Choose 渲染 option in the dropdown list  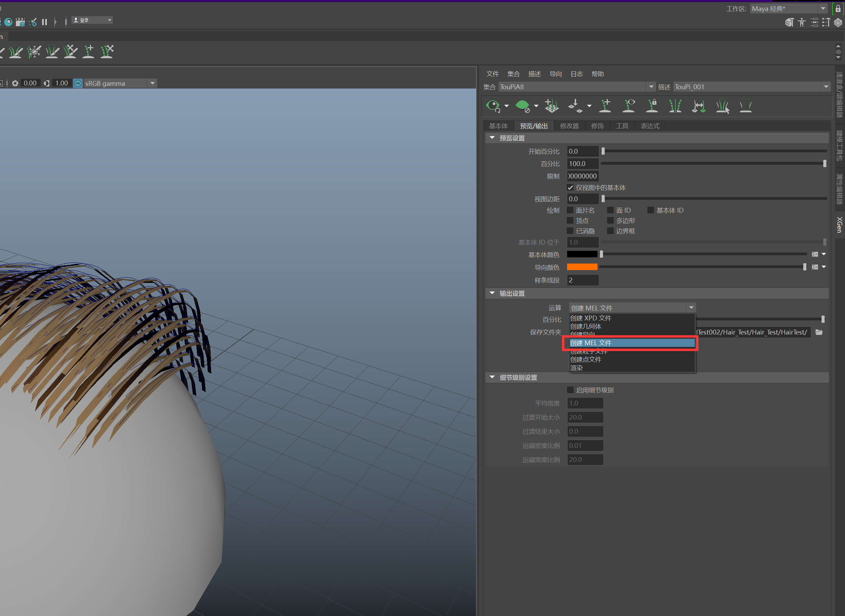[576, 368]
